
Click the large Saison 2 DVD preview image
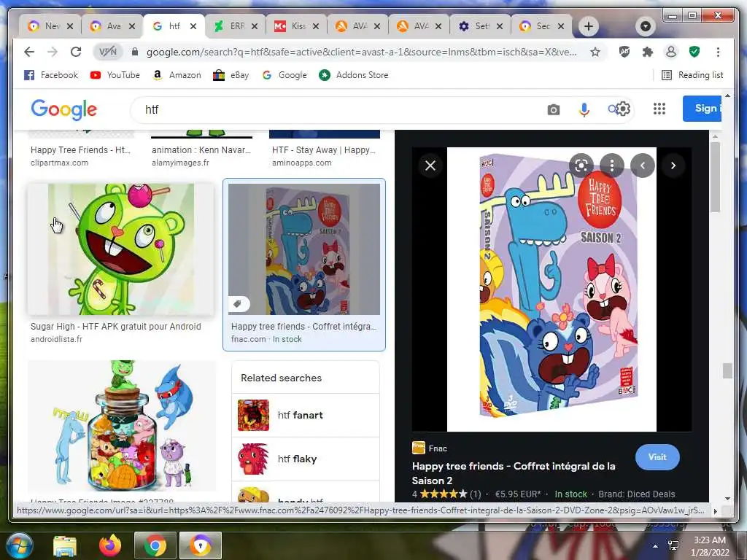pyautogui.click(x=551, y=289)
